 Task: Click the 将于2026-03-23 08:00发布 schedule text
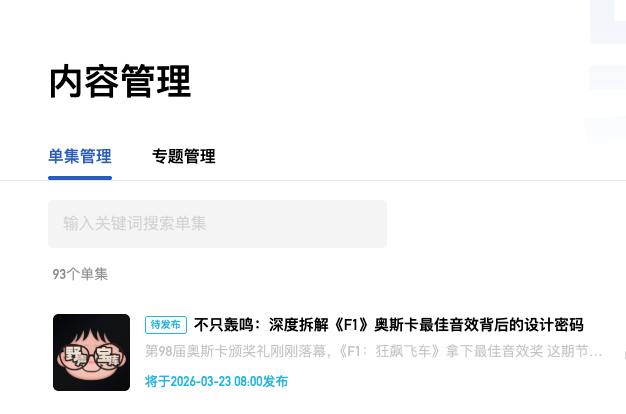[x=216, y=381]
